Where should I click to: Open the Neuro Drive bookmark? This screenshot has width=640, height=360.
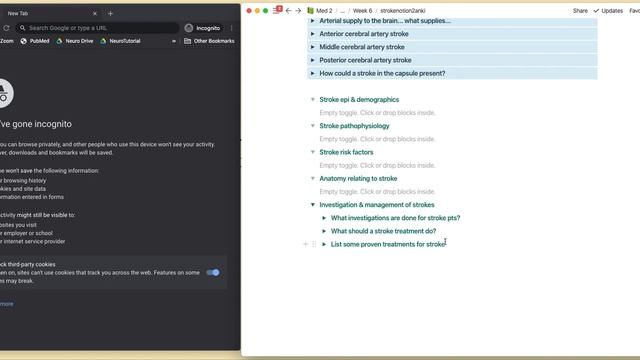(75, 41)
